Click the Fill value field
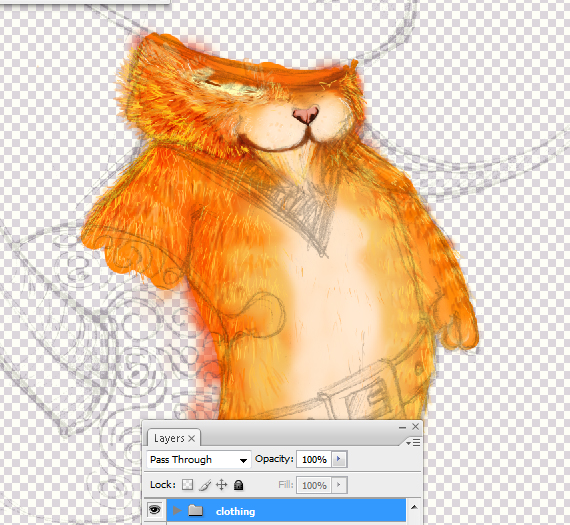Image resolution: width=570 pixels, height=525 pixels. 314,485
